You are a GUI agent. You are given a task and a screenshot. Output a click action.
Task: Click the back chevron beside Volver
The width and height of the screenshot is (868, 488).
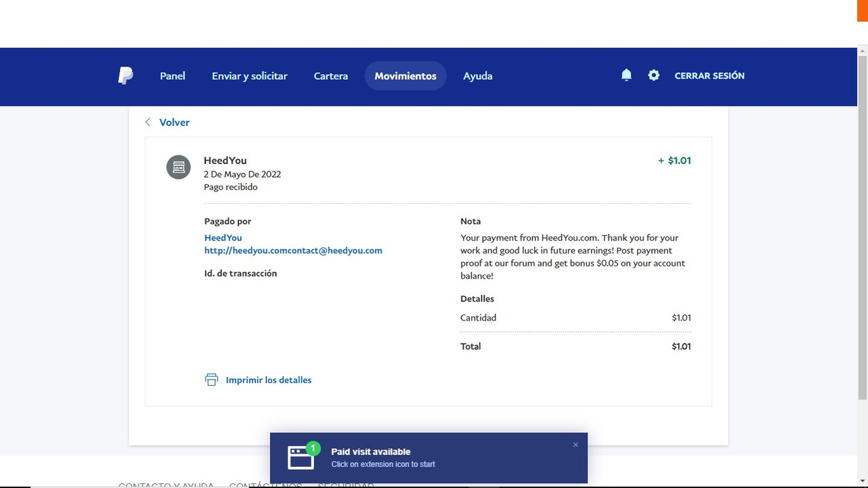(148, 122)
